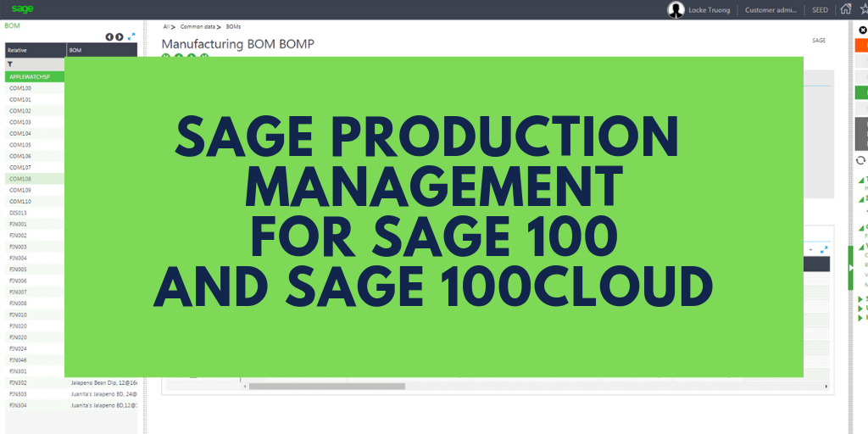Open the Customer admi... role selector
The image size is (868, 434).
(771, 10)
